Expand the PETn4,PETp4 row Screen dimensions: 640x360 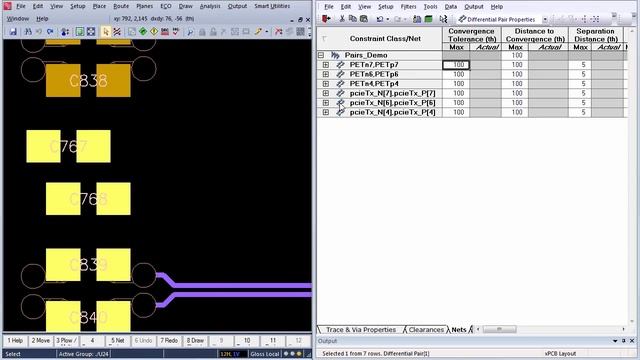pos(325,84)
